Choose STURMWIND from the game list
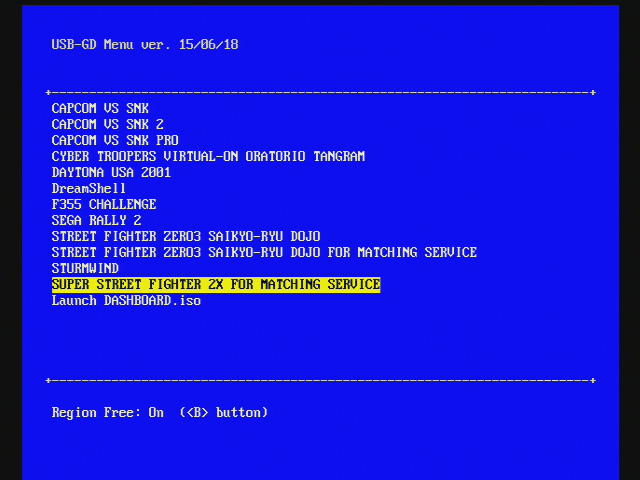The image size is (640, 480). coord(85,268)
